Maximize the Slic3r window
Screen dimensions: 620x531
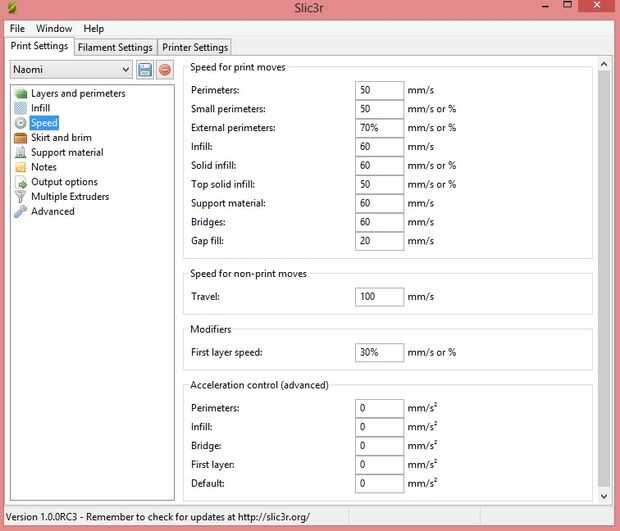(x=567, y=5)
